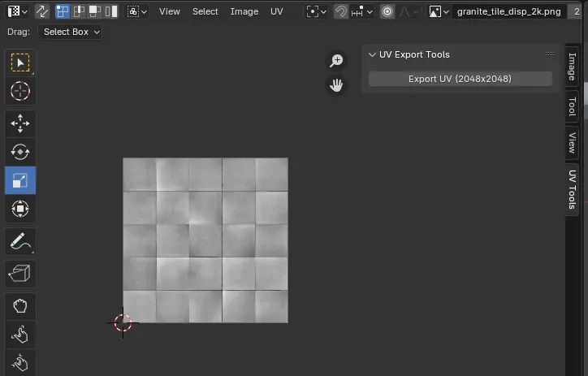Click the zoom view magnifier gizmo
The width and height of the screenshot is (588, 376).
click(x=336, y=61)
